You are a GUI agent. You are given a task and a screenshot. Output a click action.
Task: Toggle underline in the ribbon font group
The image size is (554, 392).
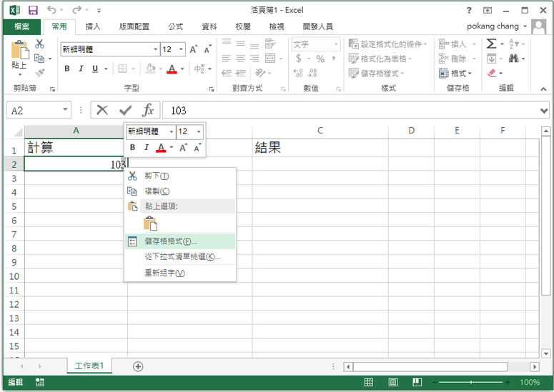(94, 69)
